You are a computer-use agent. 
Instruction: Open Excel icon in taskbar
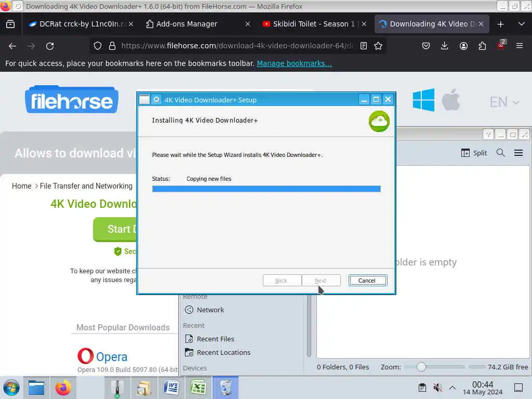pyautogui.click(x=198, y=388)
